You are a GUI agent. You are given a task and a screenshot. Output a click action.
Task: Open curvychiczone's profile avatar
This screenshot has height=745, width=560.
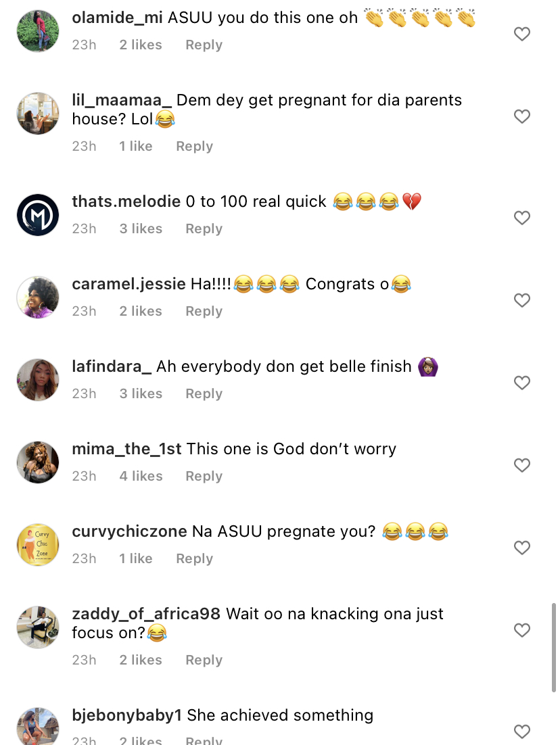click(38, 545)
